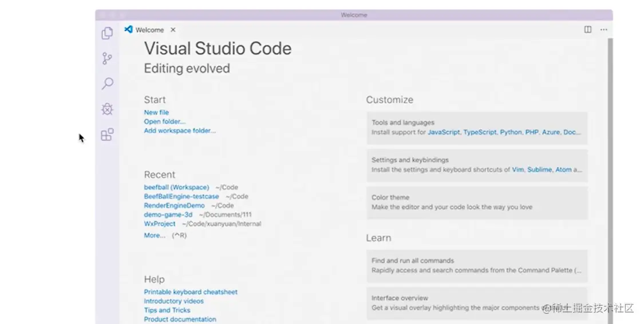Click the Settings and keybindings card
644x324 pixels.
477,165
